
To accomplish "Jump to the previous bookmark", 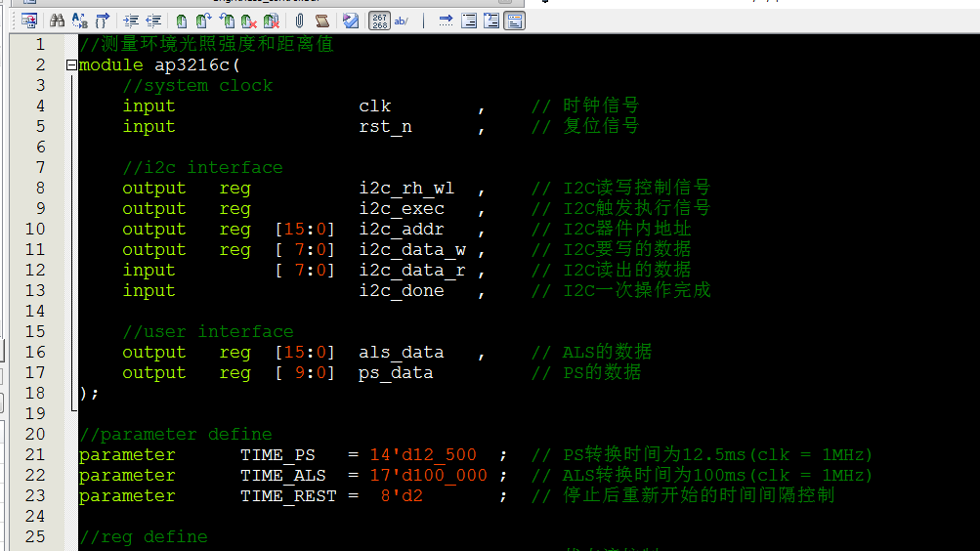I will (x=227, y=21).
